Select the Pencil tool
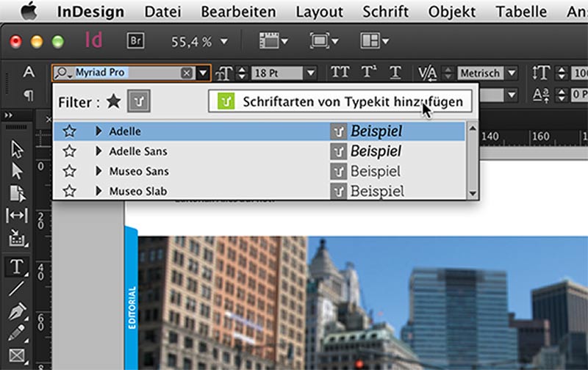This screenshot has height=370, width=588. tap(17, 333)
